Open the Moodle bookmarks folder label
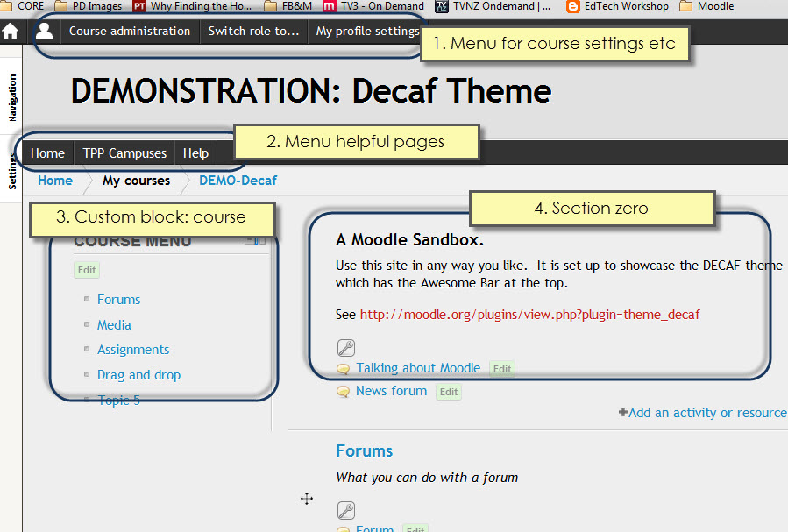This screenshot has width=788, height=532. point(715,6)
